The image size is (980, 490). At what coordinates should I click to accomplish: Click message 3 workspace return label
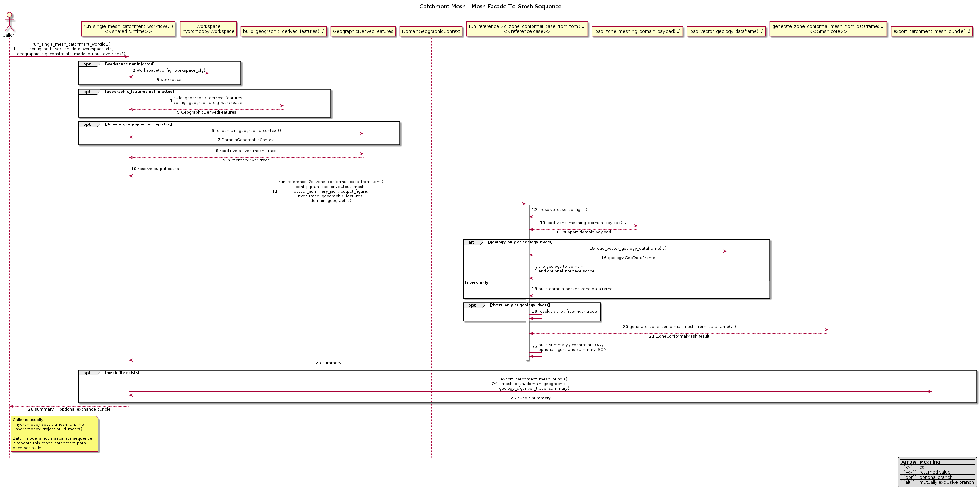169,80
